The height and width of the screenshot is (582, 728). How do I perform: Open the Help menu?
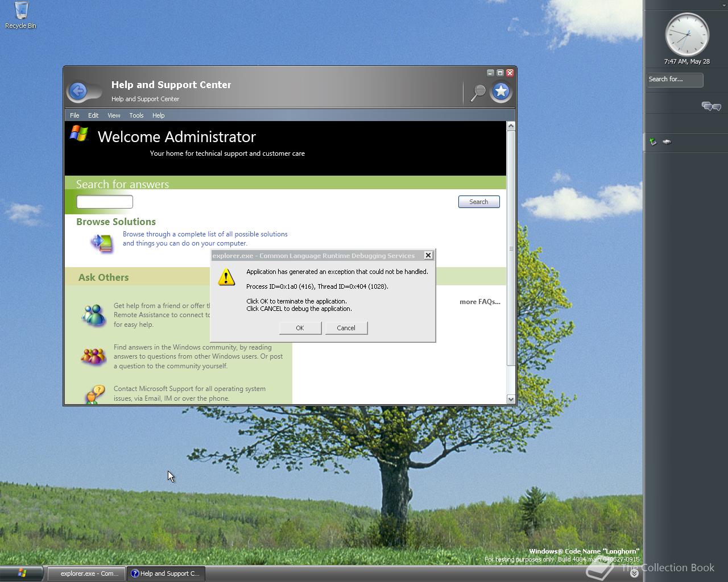[159, 115]
